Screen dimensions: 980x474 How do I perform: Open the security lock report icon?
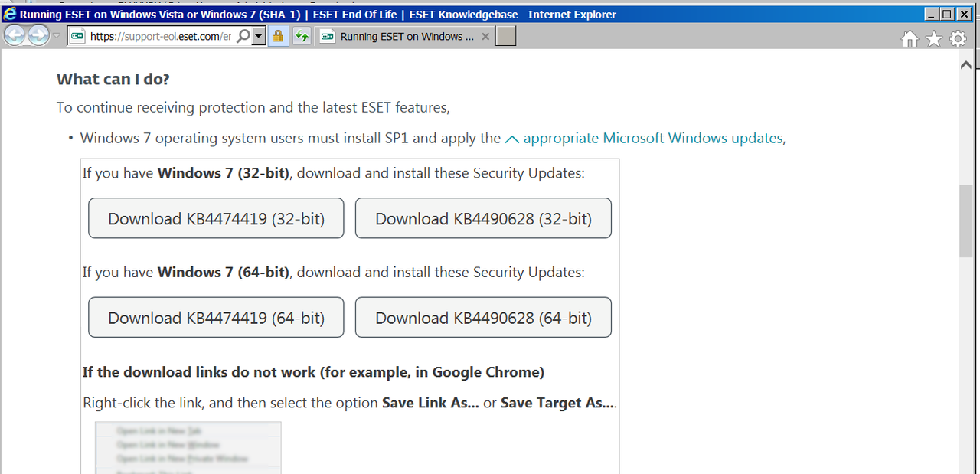(x=278, y=36)
